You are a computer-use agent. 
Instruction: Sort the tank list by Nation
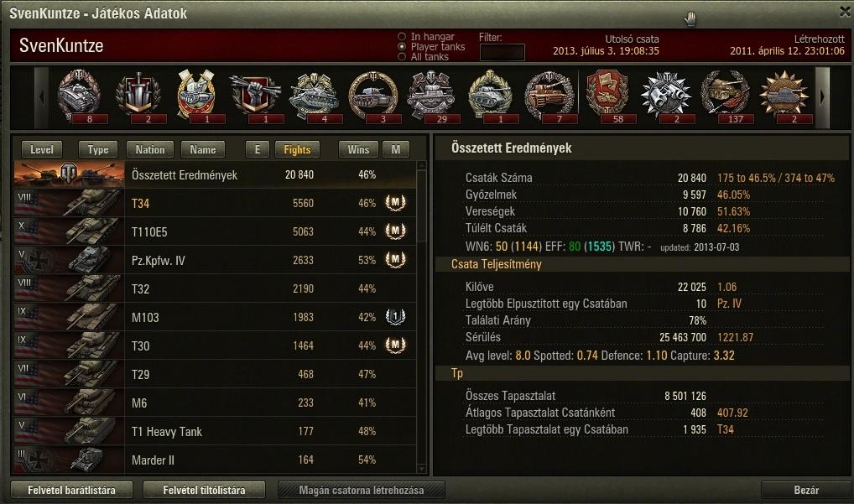(x=150, y=149)
